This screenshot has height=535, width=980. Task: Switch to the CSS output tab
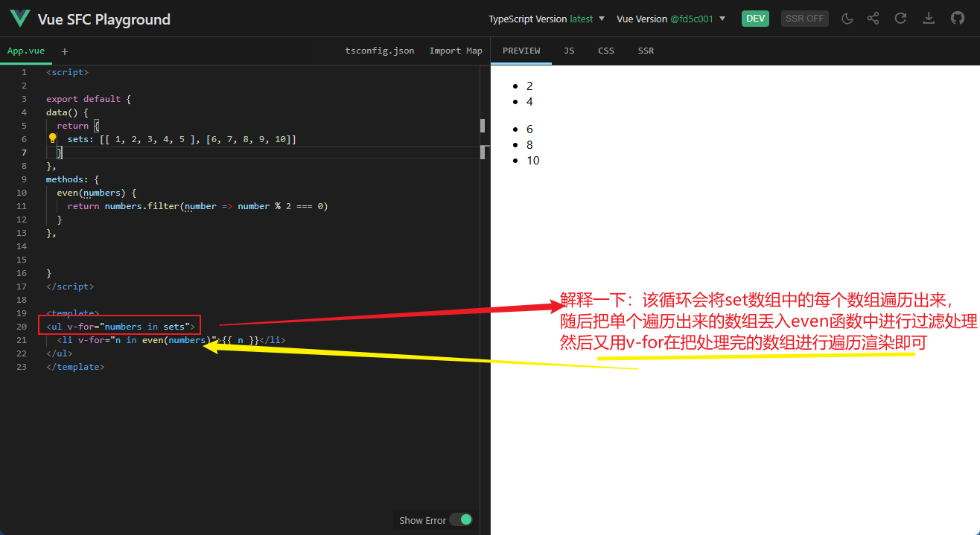606,51
